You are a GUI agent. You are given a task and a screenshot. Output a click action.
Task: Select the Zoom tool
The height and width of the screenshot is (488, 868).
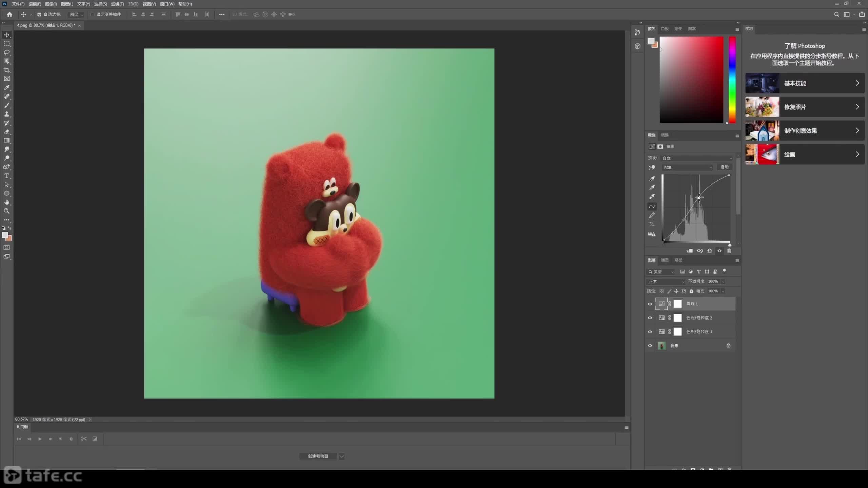click(x=7, y=211)
